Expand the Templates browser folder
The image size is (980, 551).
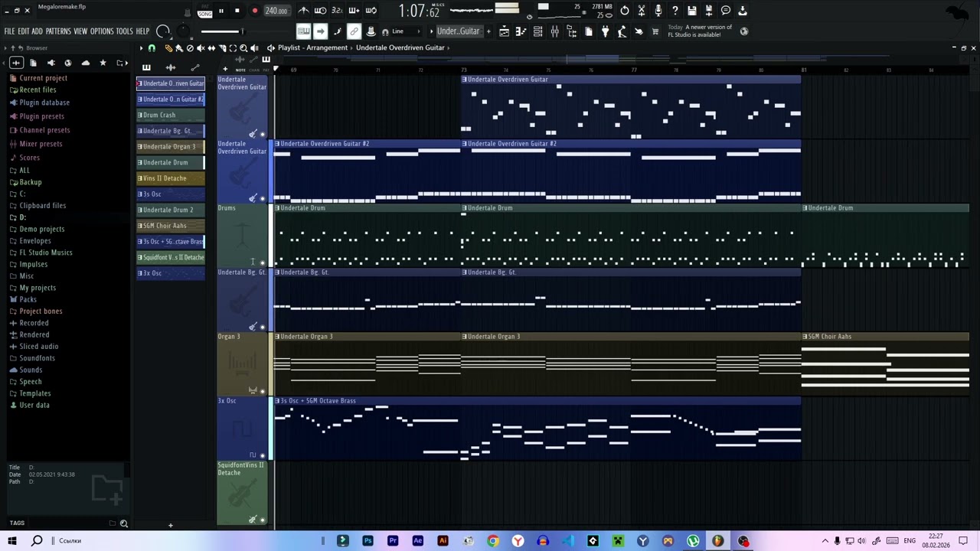point(35,393)
